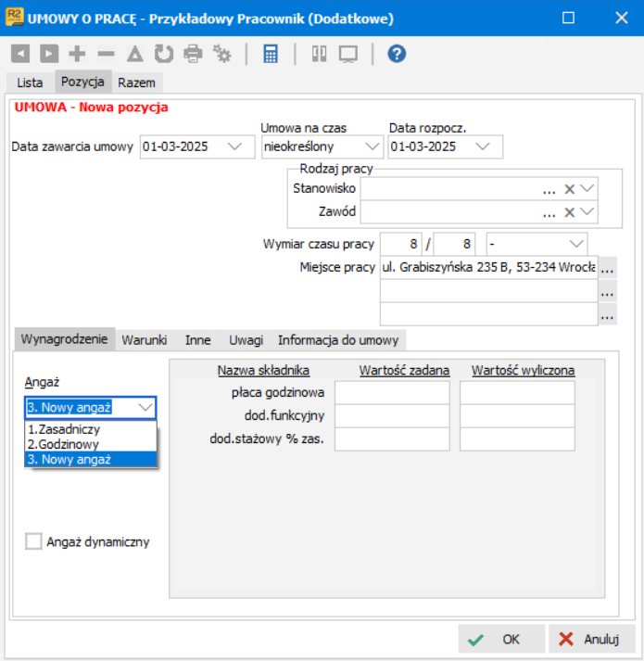Confirm with the OK button
The image size is (644, 661).
pyautogui.click(x=501, y=639)
